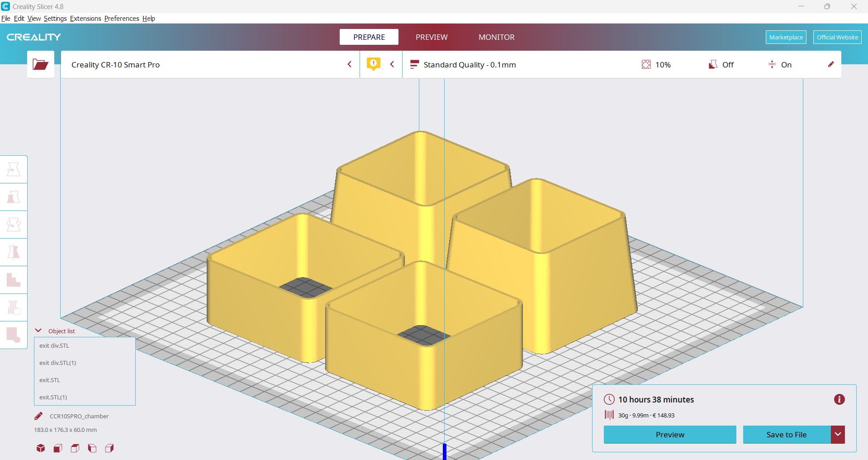Click the material usage barcode icon
The height and width of the screenshot is (460, 868).
(x=609, y=415)
